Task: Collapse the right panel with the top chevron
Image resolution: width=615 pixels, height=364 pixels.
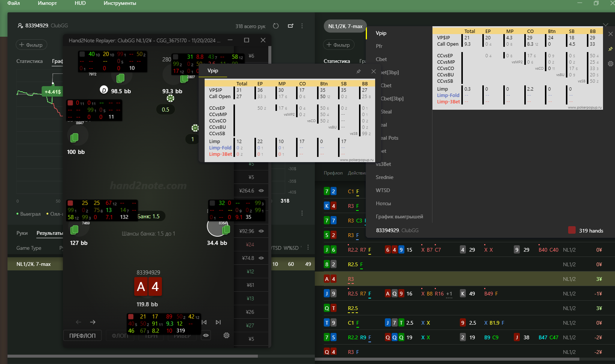Action: (x=606, y=25)
